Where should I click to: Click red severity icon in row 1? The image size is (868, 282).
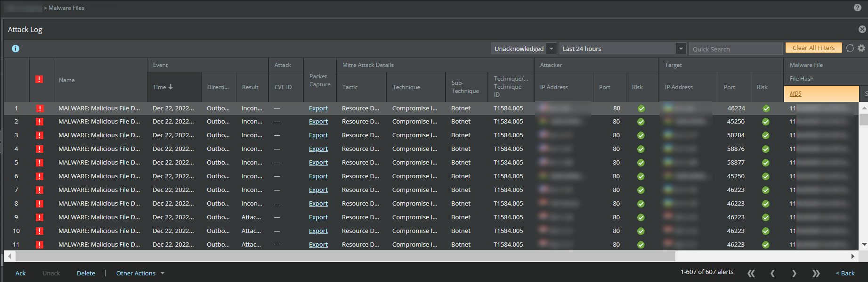click(40, 108)
